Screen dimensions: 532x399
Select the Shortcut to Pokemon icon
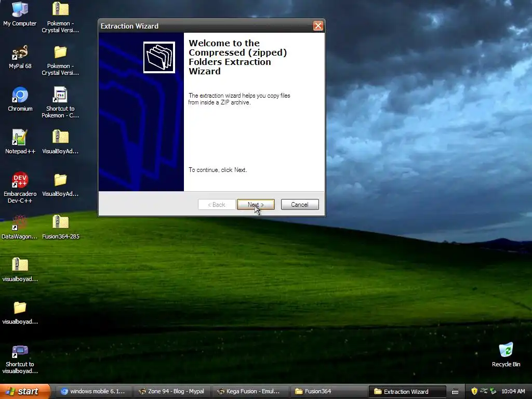point(60,102)
